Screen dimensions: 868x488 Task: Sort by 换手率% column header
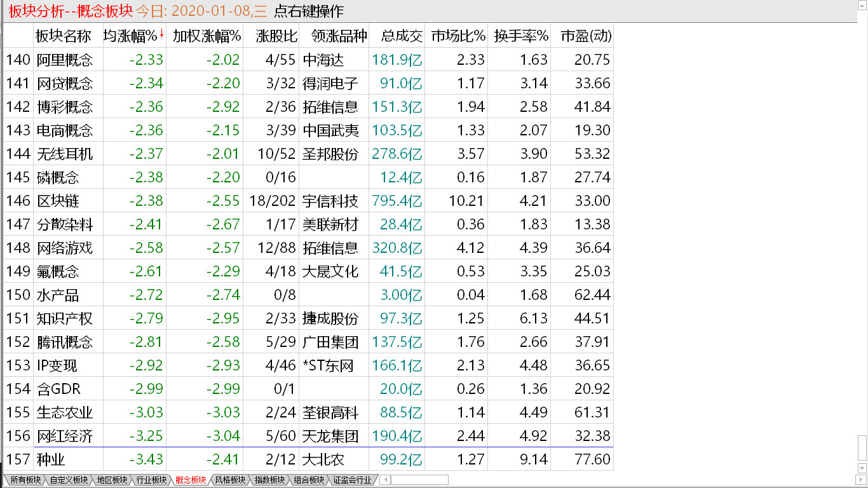[521, 36]
